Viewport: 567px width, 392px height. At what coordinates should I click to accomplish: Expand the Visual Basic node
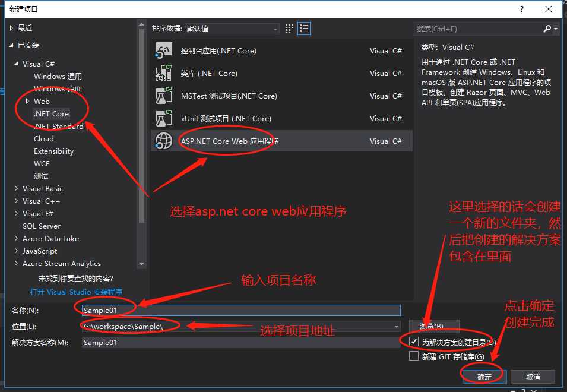[16, 188]
